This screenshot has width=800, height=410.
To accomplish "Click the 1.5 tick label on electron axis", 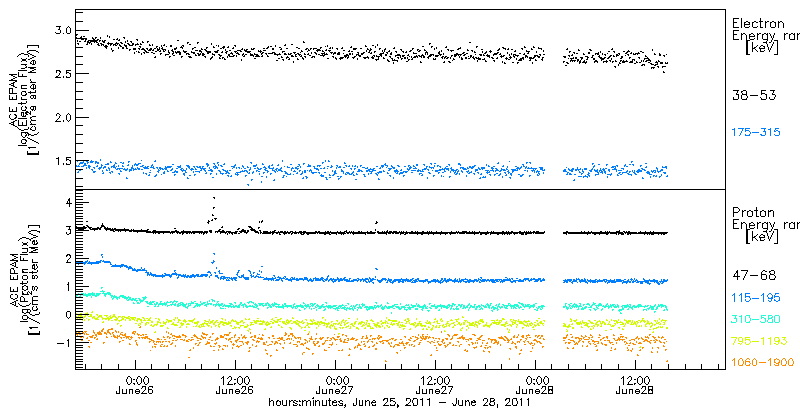I will [62, 162].
